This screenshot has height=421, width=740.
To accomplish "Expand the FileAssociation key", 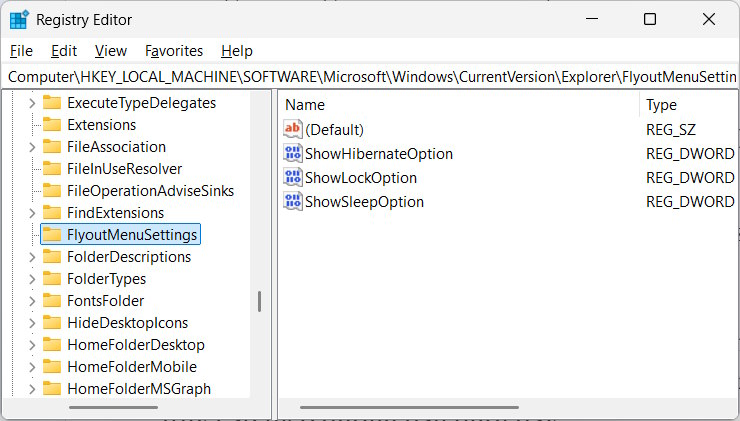I will coord(32,147).
